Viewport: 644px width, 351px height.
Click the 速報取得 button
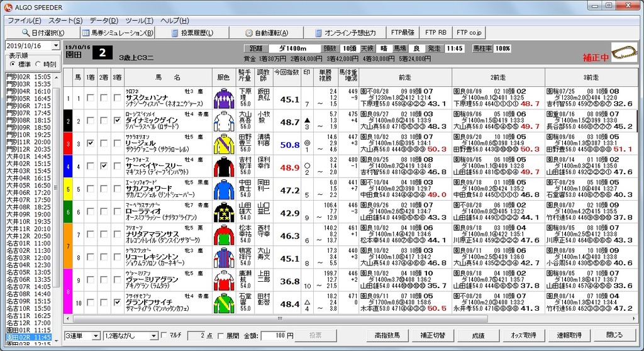(x=569, y=335)
